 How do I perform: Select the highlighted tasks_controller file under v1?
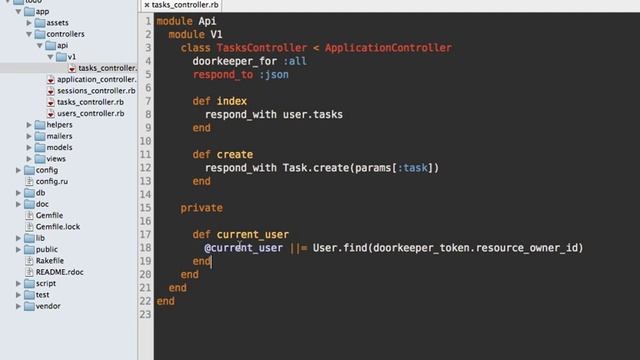pos(107,68)
